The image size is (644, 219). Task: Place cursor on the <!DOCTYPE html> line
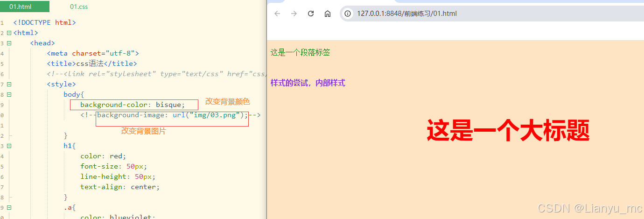pyautogui.click(x=44, y=22)
